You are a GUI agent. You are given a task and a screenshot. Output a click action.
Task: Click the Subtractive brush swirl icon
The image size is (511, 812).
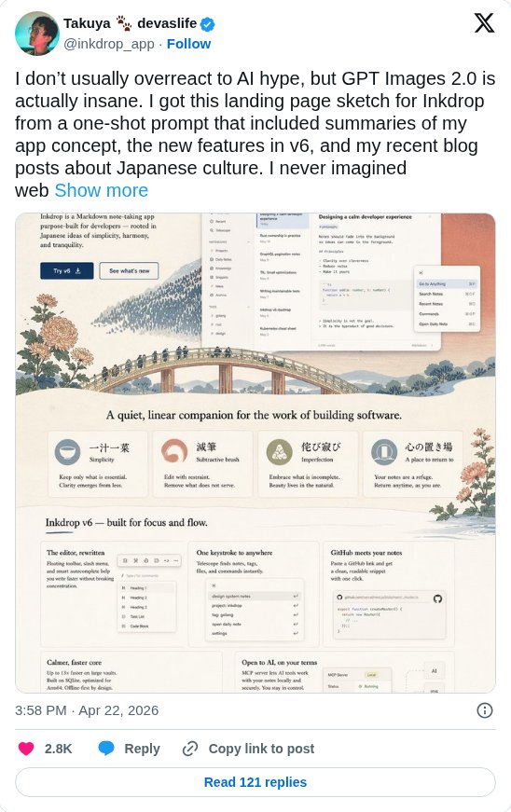(174, 451)
